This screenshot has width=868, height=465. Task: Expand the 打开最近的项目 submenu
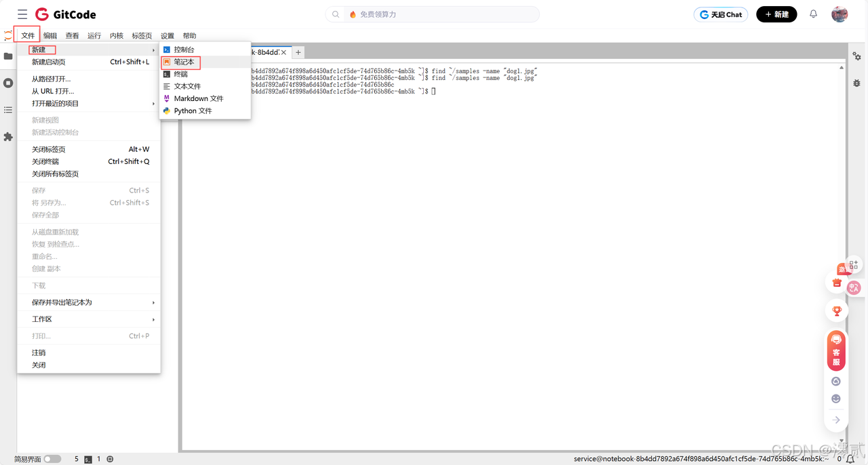click(x=89, y=104)
